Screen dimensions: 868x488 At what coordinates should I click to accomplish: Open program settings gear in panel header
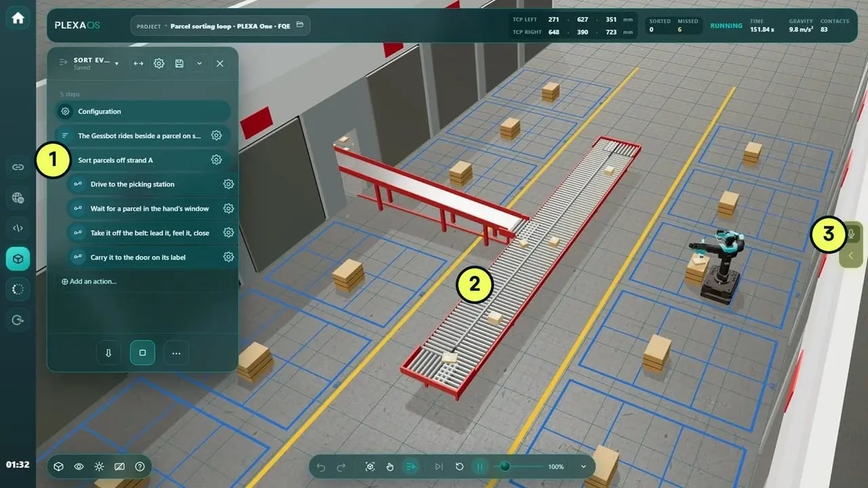(x=159, y=63)
